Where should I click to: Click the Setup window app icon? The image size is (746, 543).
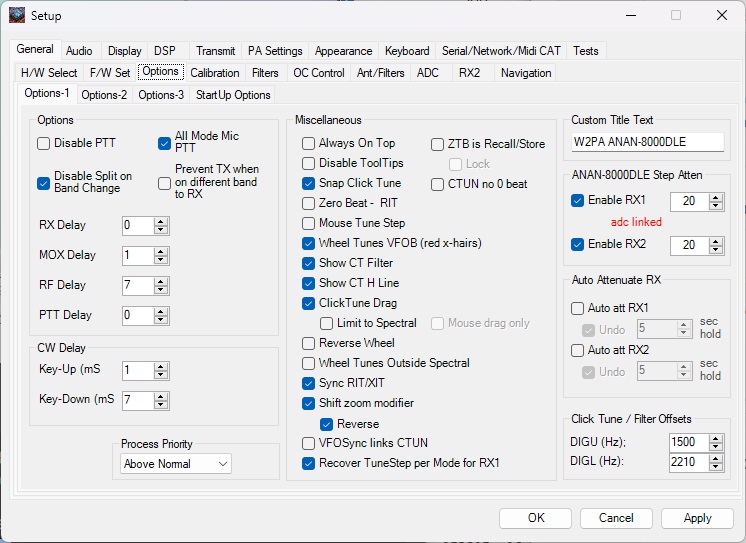pos(17,15)
